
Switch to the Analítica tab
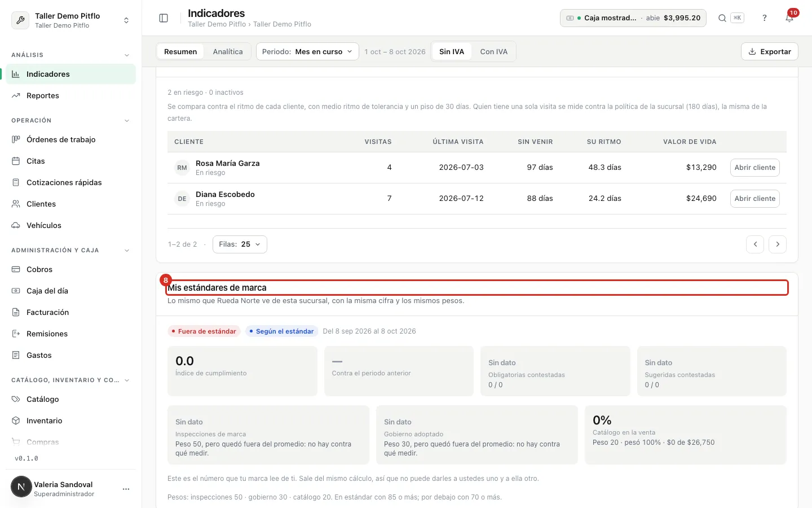point(228,51)
